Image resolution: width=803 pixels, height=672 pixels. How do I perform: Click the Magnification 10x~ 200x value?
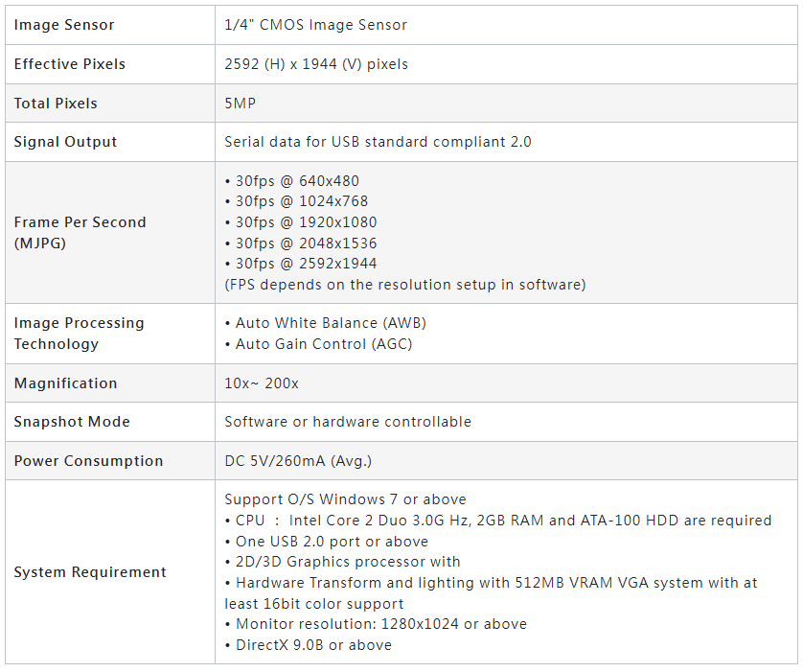pyautogui.click(x=262, y=383)
